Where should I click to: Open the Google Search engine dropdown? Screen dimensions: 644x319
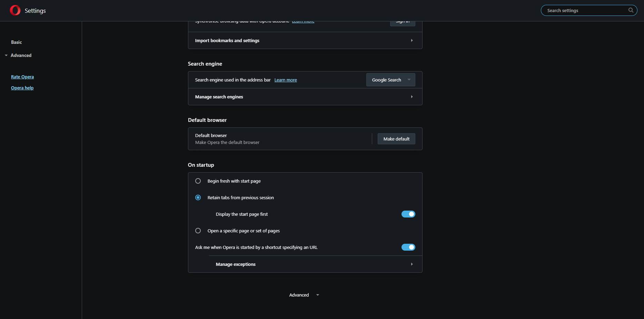(x=390, y=80)
